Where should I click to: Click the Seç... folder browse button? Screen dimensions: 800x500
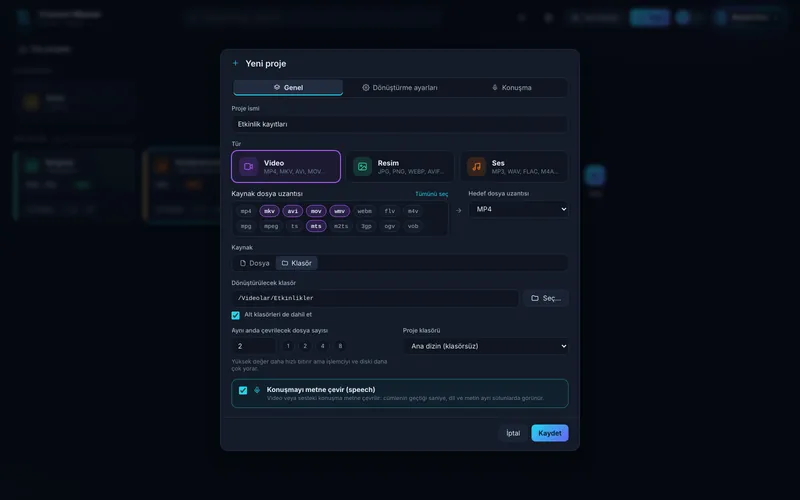[545, 298]
